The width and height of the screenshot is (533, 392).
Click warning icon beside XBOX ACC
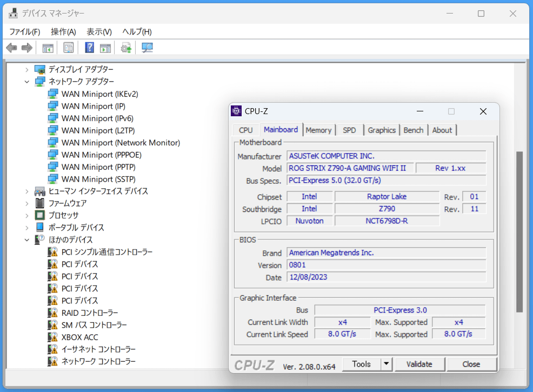pos(52,337)
